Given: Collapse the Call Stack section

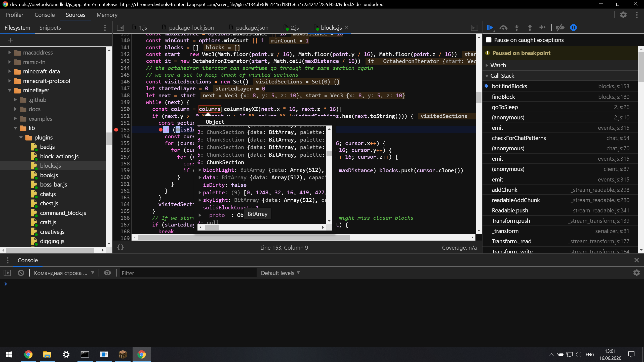Looking at the screenshot, I should coord(487,75).
